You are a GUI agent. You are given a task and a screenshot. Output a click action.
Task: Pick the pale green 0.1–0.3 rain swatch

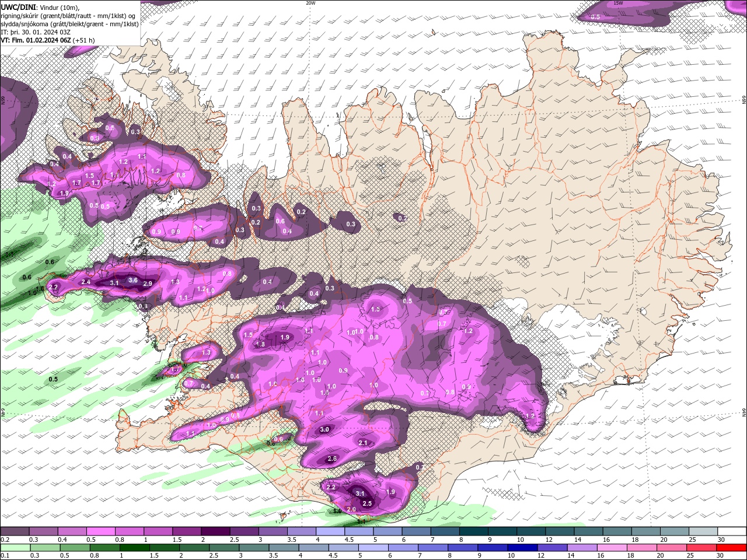(15, 548)
